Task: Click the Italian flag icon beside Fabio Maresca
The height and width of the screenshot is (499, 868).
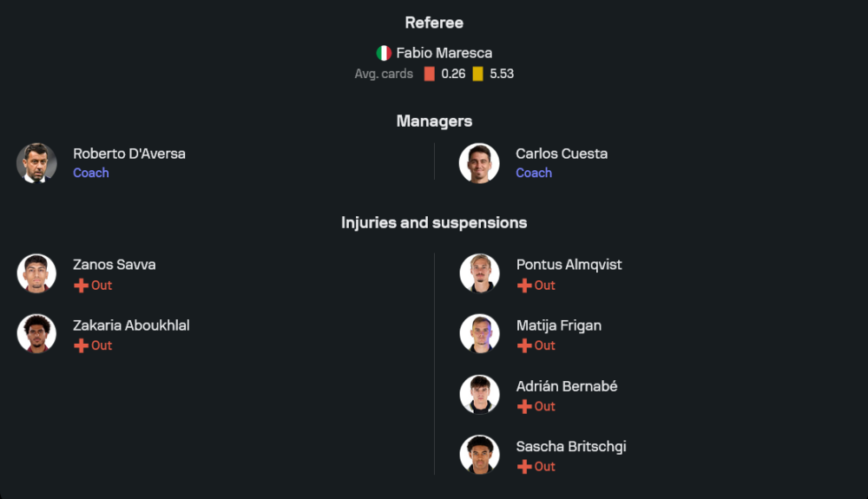Action: (x=384, y=53)
